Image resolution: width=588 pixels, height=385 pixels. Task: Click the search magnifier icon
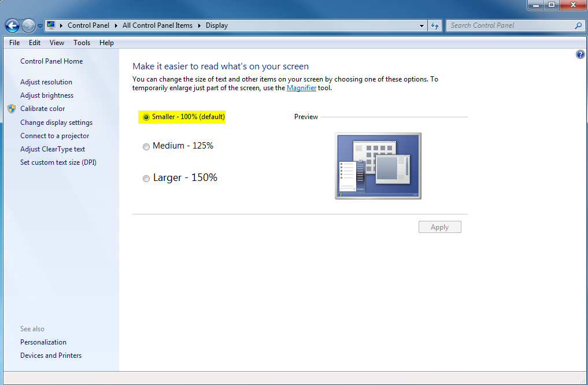(x=578, y=25)
